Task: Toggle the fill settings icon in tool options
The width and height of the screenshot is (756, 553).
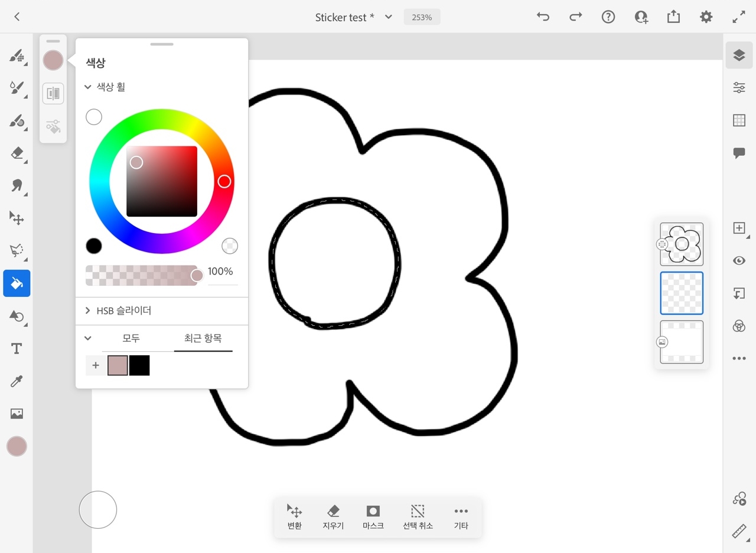Action: (53, 126)
